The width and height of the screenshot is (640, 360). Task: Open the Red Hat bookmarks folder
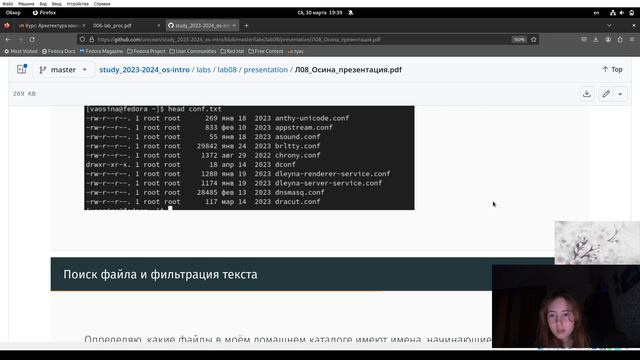pyautogui.click(x=232, y=51)
